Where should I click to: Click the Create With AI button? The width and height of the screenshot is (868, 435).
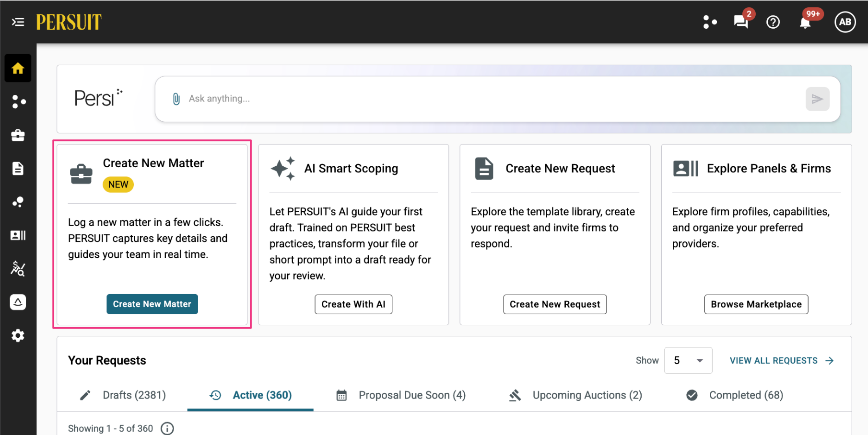tap(353, 304)
